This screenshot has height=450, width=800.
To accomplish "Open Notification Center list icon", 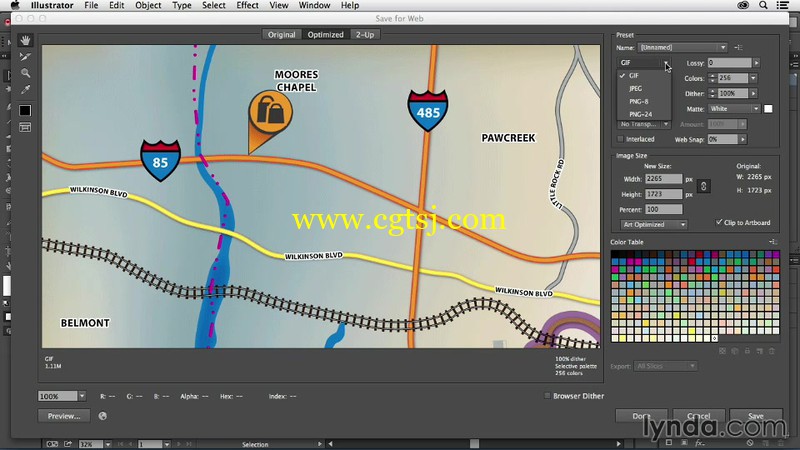I will click(783, 5).
